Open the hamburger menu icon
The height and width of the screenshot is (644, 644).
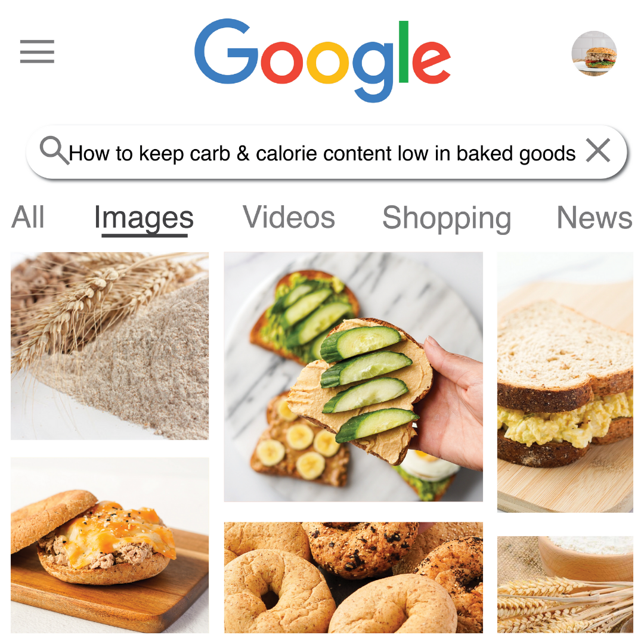pyautogui.click(x=37, y=51)
